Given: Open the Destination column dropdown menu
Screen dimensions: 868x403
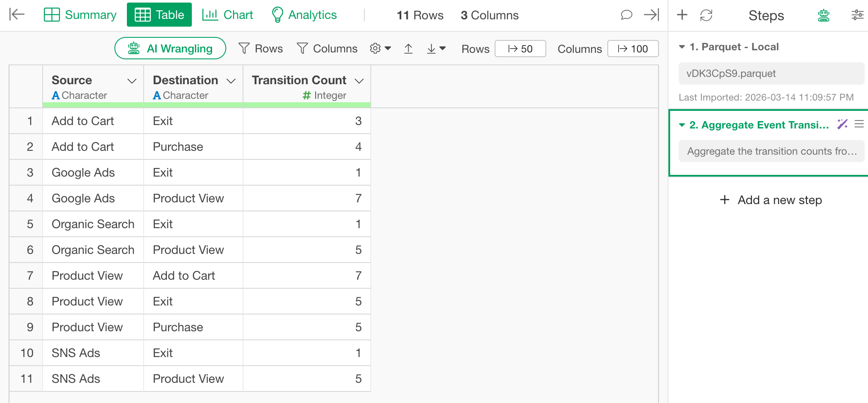Looking at the screenshot, I should point(231,81).
